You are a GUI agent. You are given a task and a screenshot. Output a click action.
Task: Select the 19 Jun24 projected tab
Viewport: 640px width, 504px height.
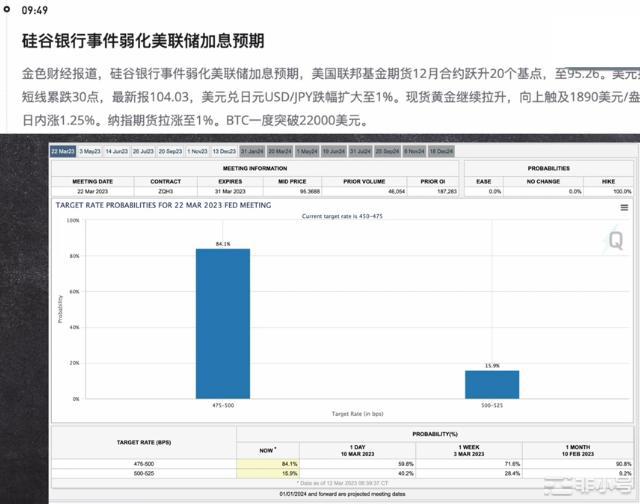tap(334, 151)
